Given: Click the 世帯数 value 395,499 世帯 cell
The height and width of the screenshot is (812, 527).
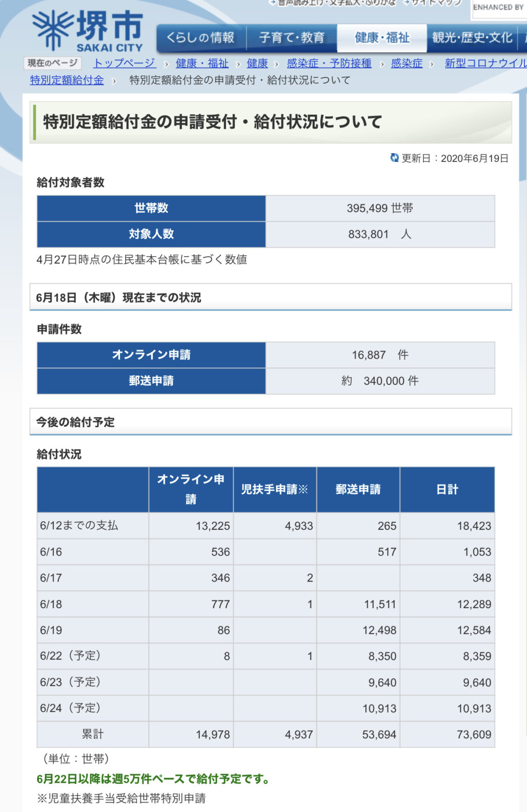Looking at the screenshot, I should [x=380, y=208].
